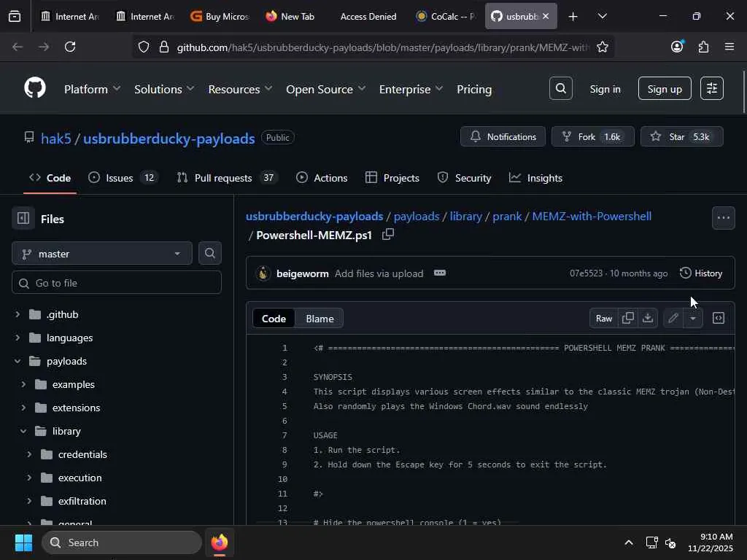This screenshot has width=747, height=560.
Task: Click the Pricing link
Action: [x=474, y=89]
